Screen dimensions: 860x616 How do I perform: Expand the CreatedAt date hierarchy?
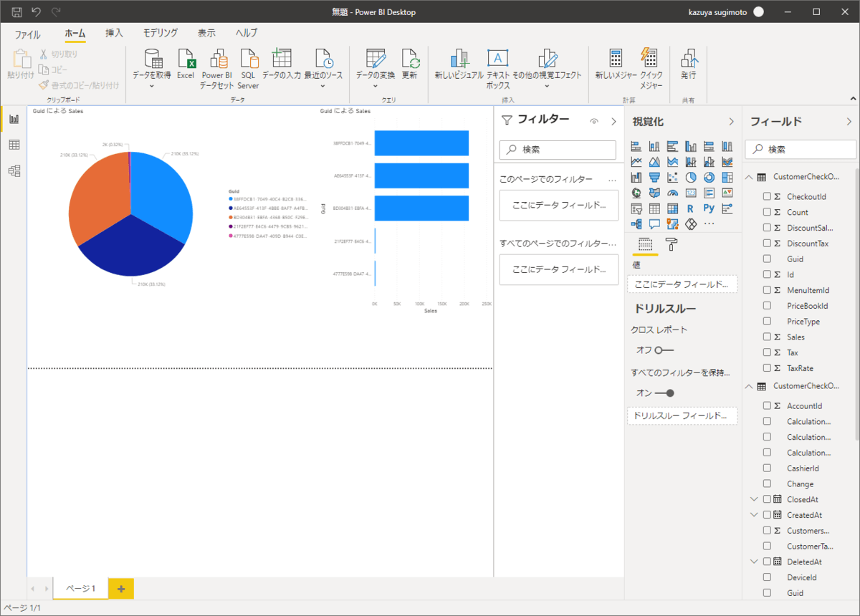(x=753, y=515)
